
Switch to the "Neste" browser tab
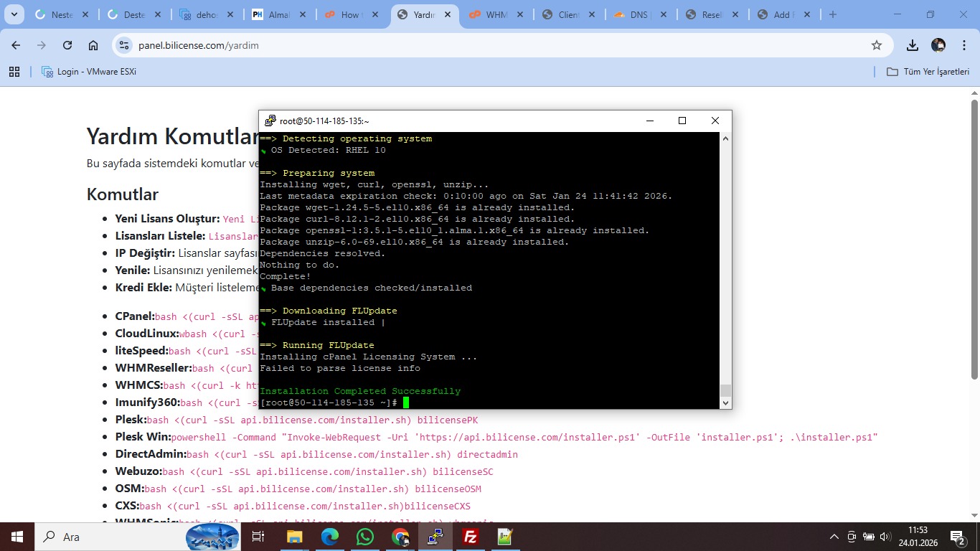(x=61, y=14)
